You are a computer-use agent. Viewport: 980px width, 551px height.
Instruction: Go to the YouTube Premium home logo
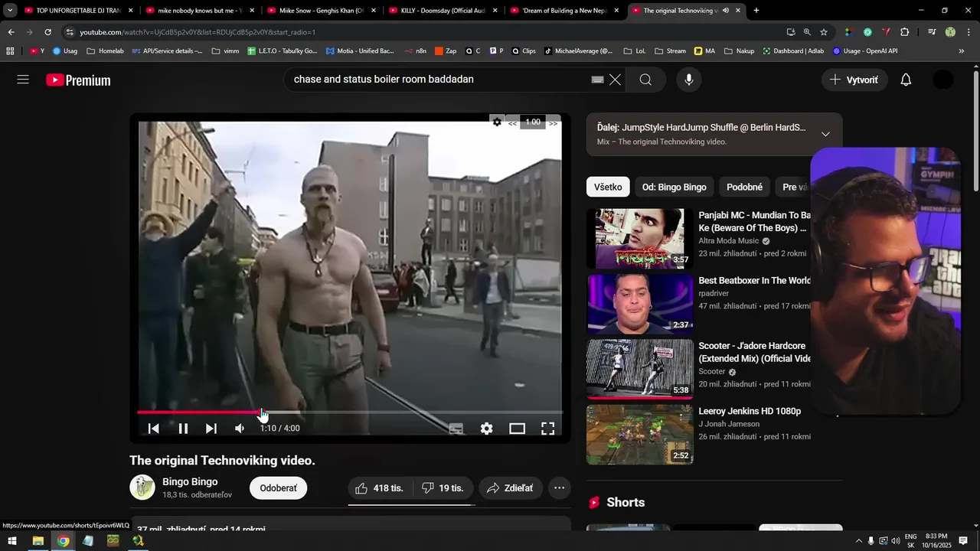(x=78, y=80)
